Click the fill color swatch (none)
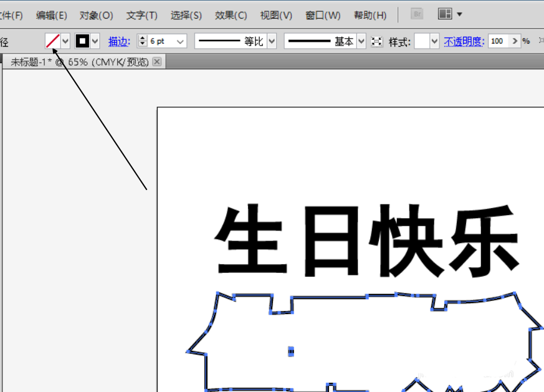This screenshot has width=544, height=392. click(x=53, y=41)
